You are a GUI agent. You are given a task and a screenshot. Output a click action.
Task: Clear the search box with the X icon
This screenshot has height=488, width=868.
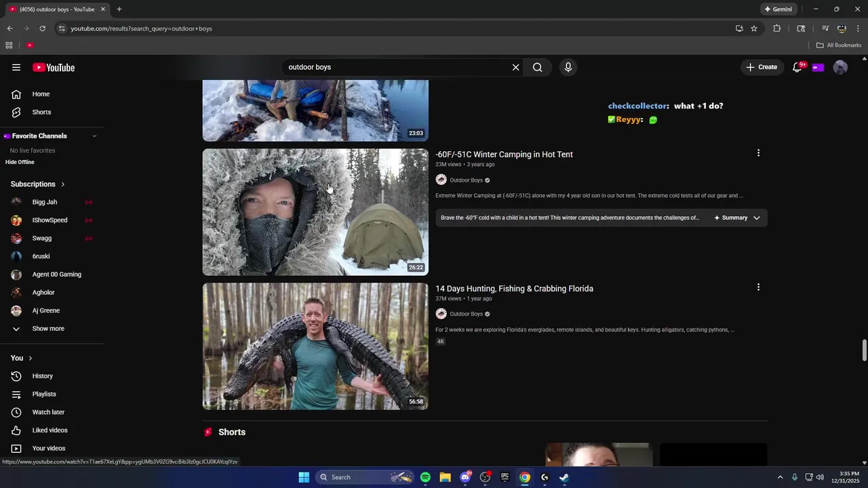click(x=515, y=67)
